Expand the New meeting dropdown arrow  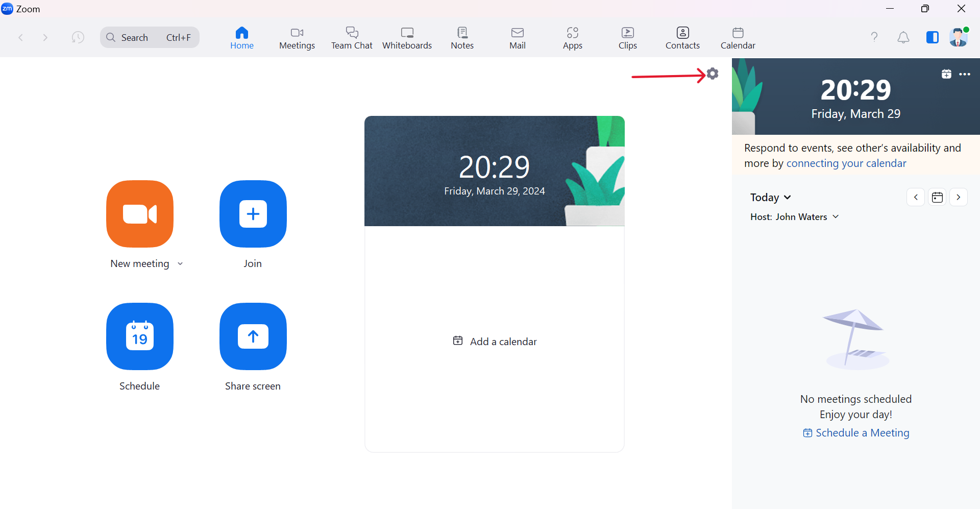pos(180,264)
